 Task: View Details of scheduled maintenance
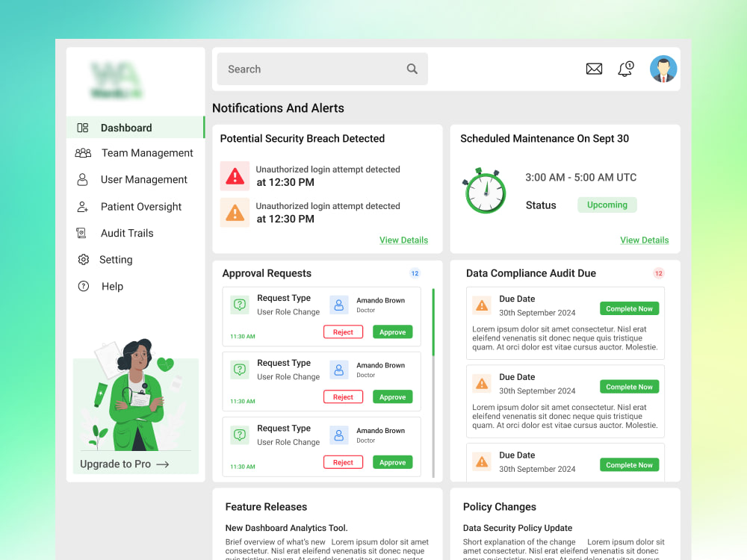point(644,240)
